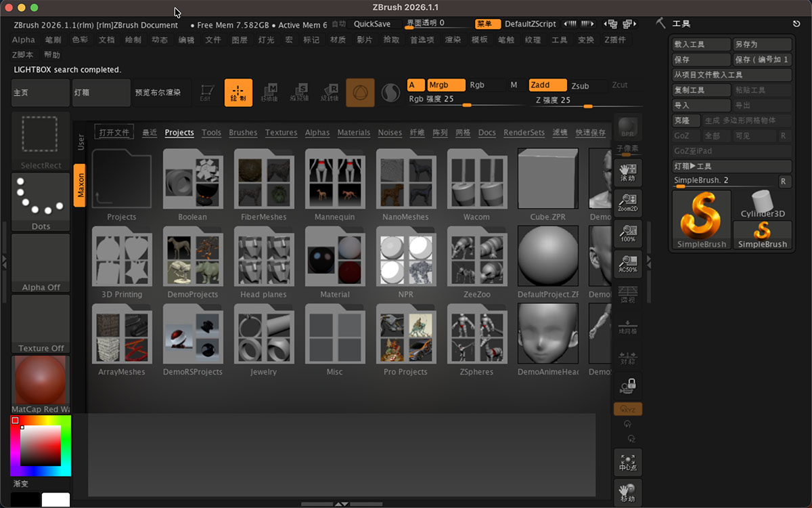The height and width of the screenshot is (508, 812).
Task: Enable the Zsub mode button
Action: pyautogui.click(x=580, y=86)
